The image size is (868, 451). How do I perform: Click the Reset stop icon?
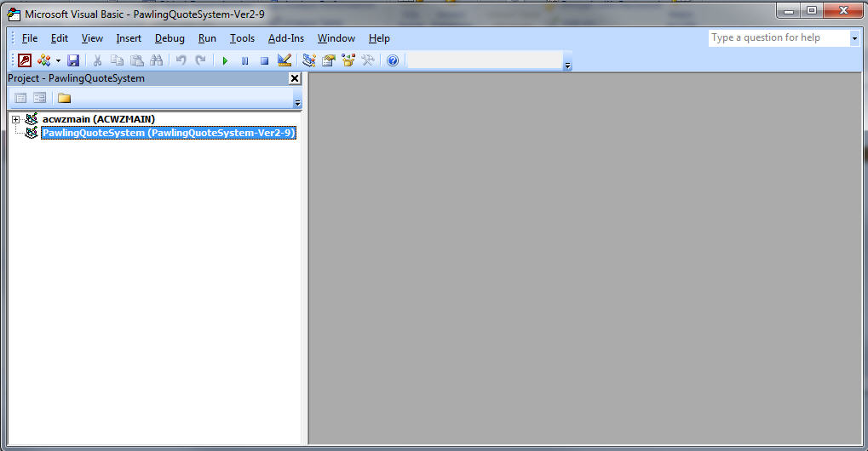point(265,60)
